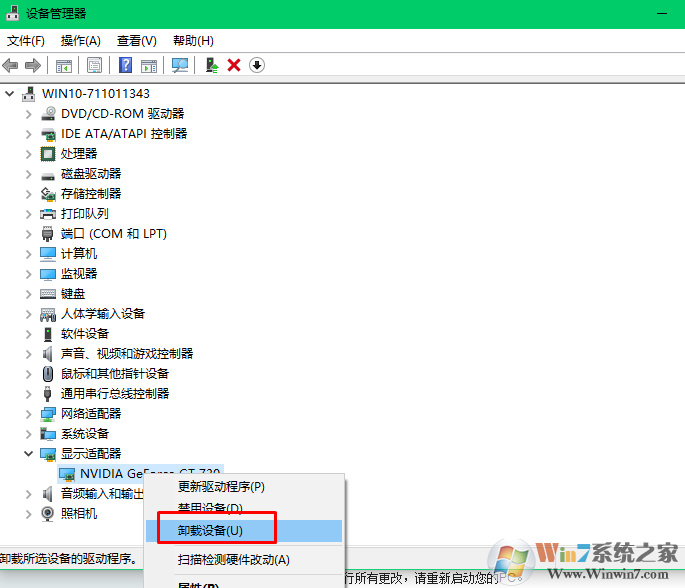Screen dimensions: 685x588
Task: Collapse the WIN10-711011343 root node
Action: [11, 94]
